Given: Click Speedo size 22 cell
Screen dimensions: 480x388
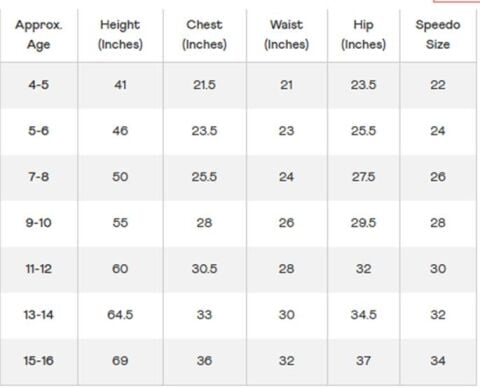Looking at the screenshot, I should coord(438,85).
